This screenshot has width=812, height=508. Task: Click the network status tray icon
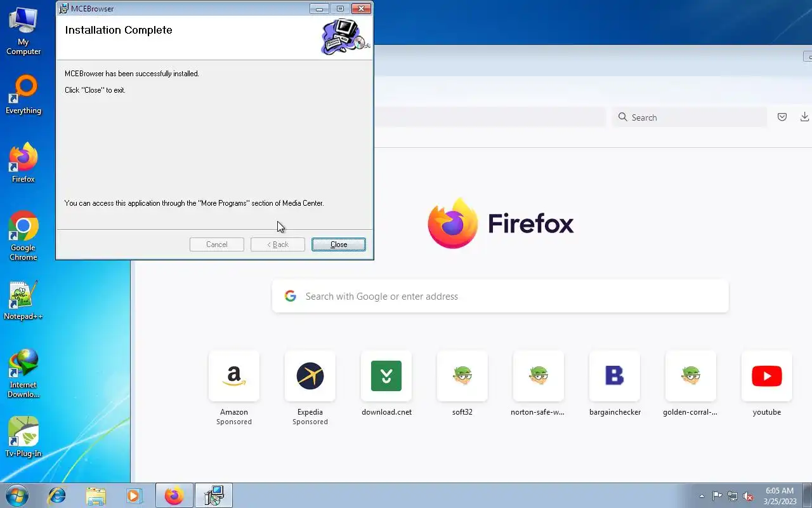pos(733,496)
